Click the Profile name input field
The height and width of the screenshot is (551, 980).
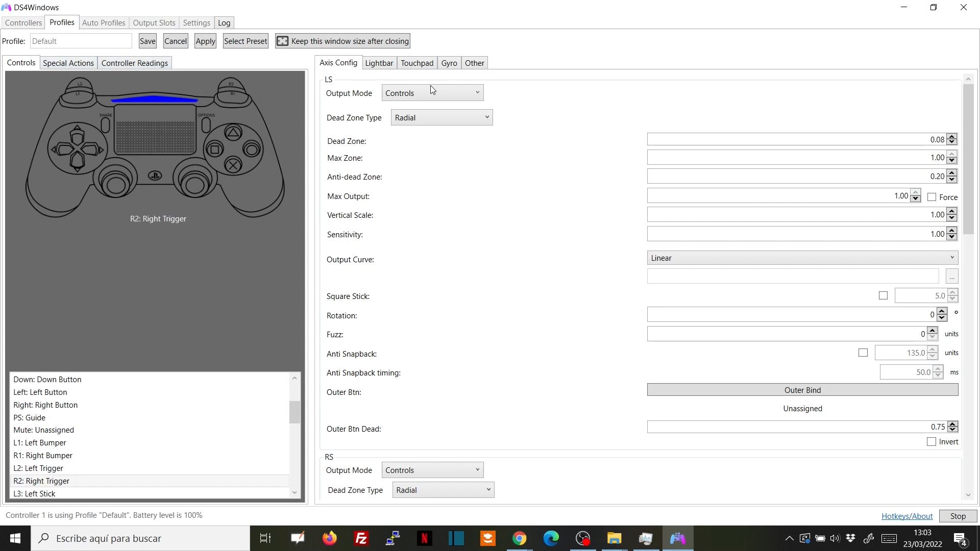(81, 41)
